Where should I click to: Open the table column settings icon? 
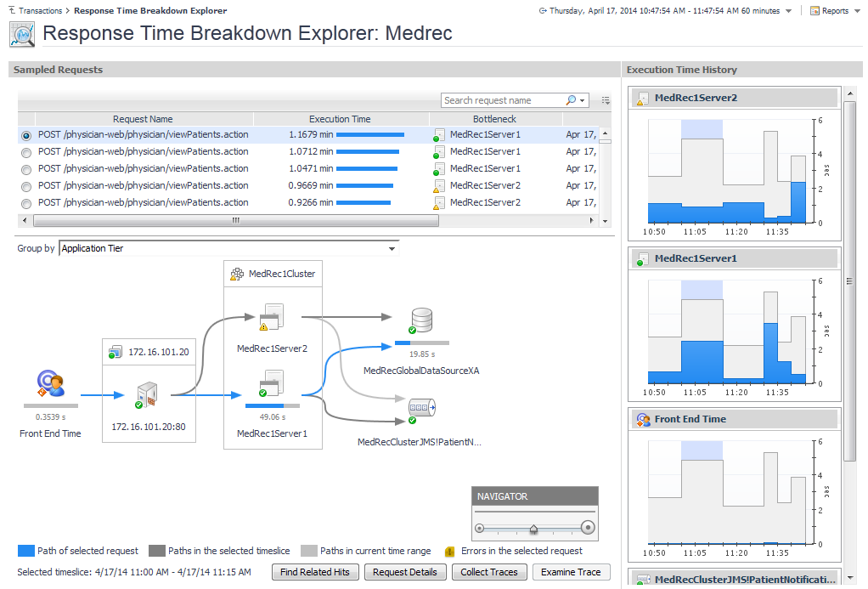[606, 100]
